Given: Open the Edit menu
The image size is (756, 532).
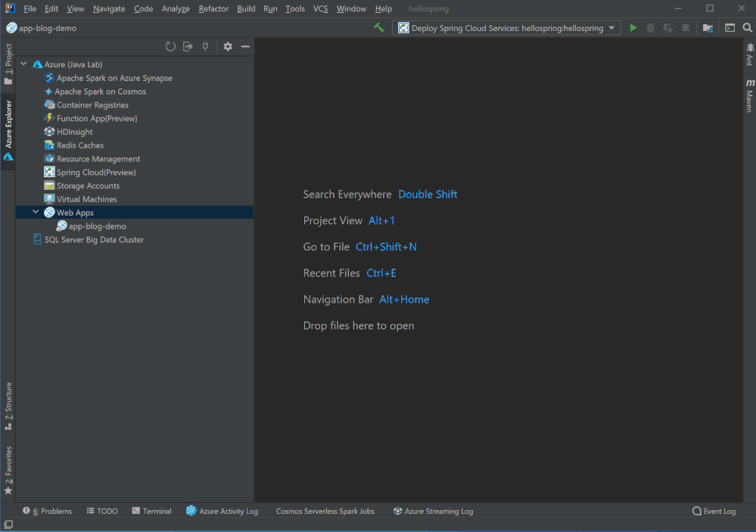Looking at the screenshot, I should point(51,8).
